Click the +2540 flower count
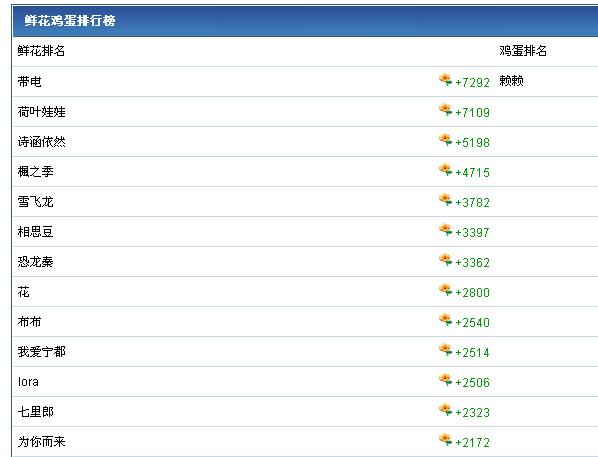Screen dimensions: 598x457 point(473,323)
